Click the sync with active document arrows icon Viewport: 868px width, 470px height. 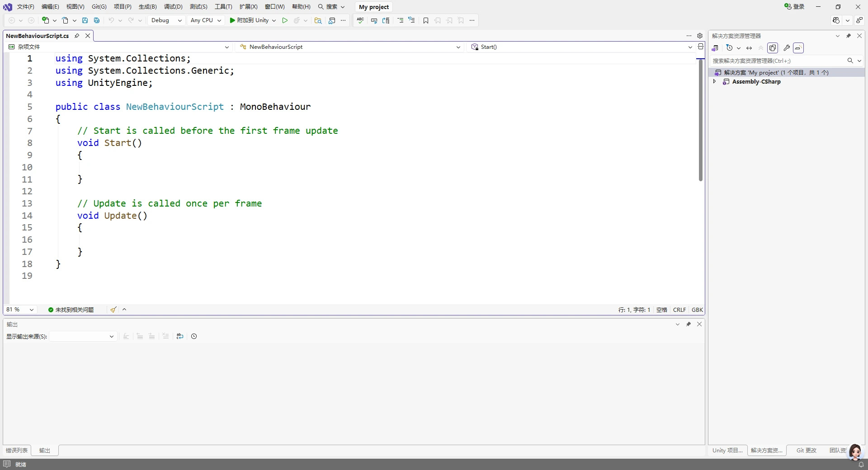(749, 48)
